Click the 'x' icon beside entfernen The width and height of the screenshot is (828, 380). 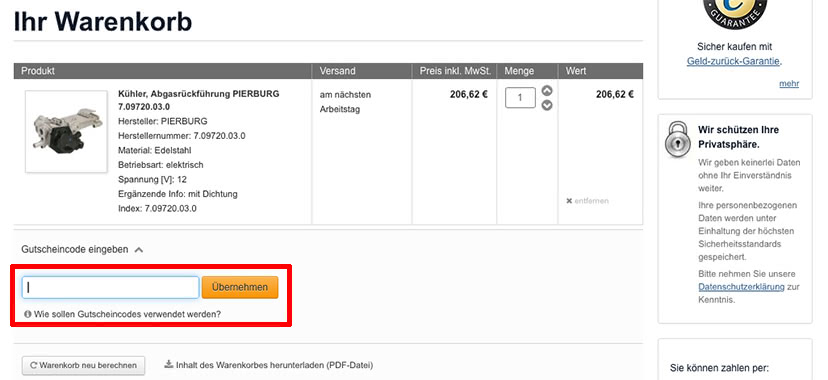click(569, 201)
